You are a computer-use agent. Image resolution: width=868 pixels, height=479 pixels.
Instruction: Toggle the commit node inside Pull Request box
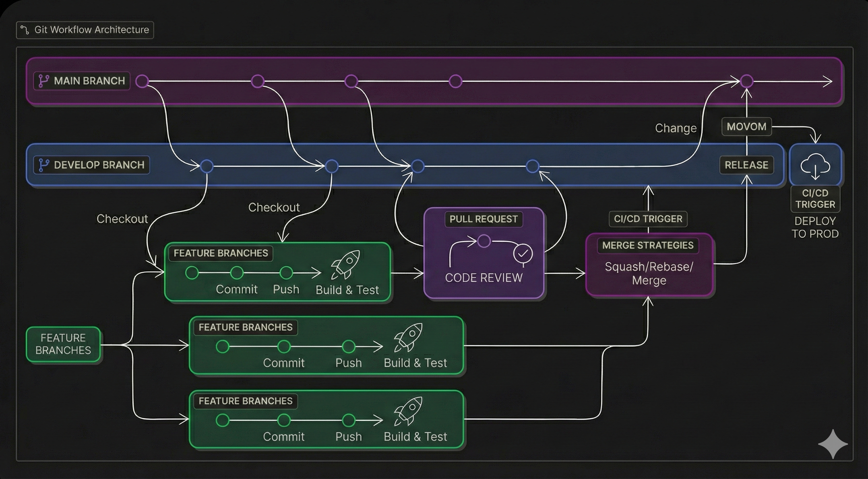pos(485,241)
